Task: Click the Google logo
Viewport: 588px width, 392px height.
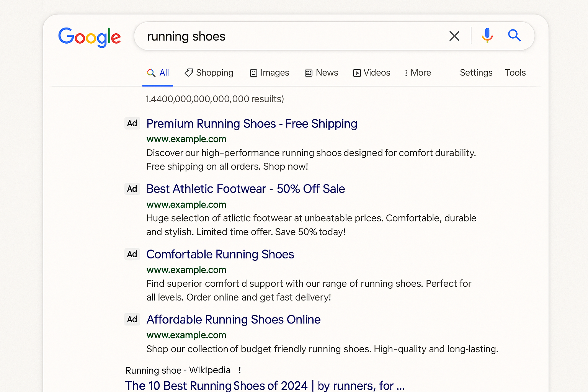Action: tap(89, 37)
